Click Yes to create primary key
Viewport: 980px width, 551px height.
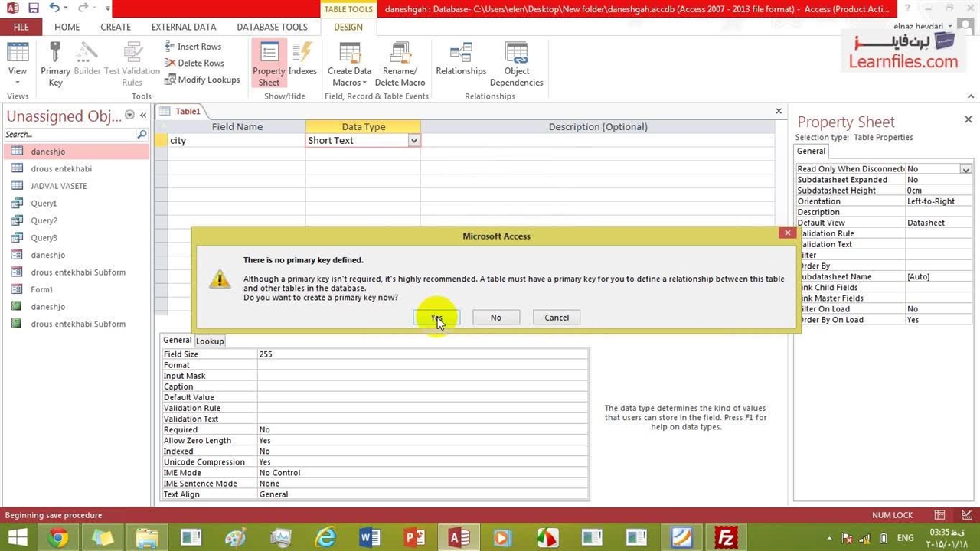(436, 318)
